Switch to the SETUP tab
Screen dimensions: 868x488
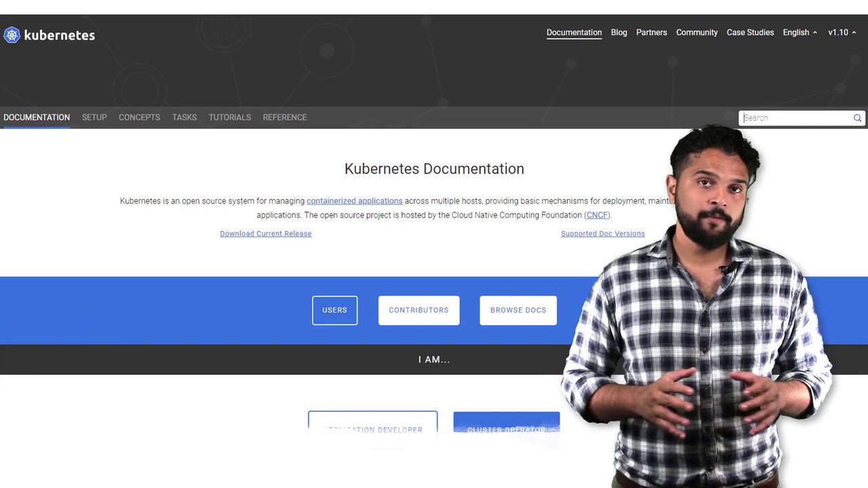pyautogui.click(x=94, y=117)
